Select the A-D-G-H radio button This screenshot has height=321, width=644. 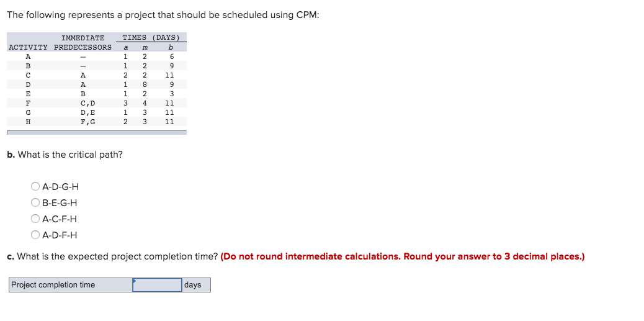(x=36, y=187)
